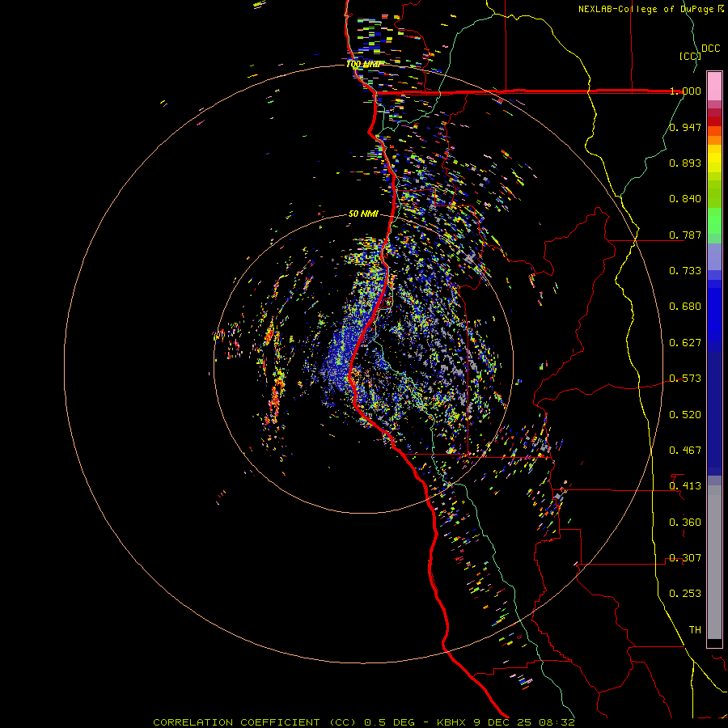Click the 1.000 scale value label

point(685,91)
